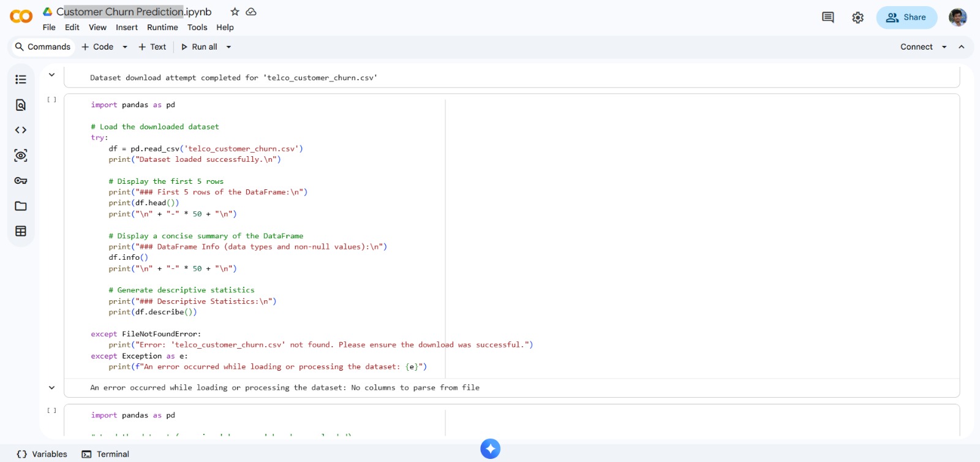Run the pandas dataset-loading cell

coord(51,99)
